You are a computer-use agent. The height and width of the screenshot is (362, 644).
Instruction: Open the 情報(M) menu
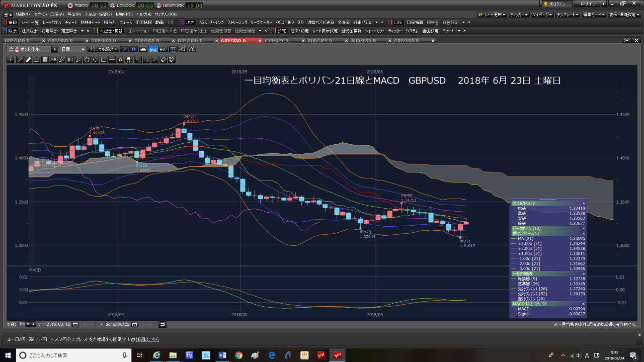pos(23,14)
